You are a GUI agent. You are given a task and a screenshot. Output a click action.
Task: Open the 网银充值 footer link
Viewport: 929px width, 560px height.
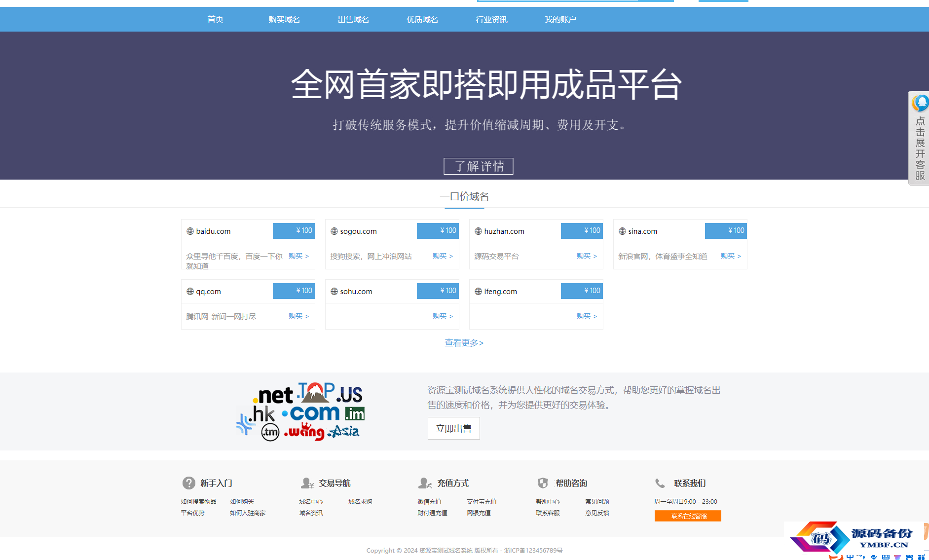[479, 513]
